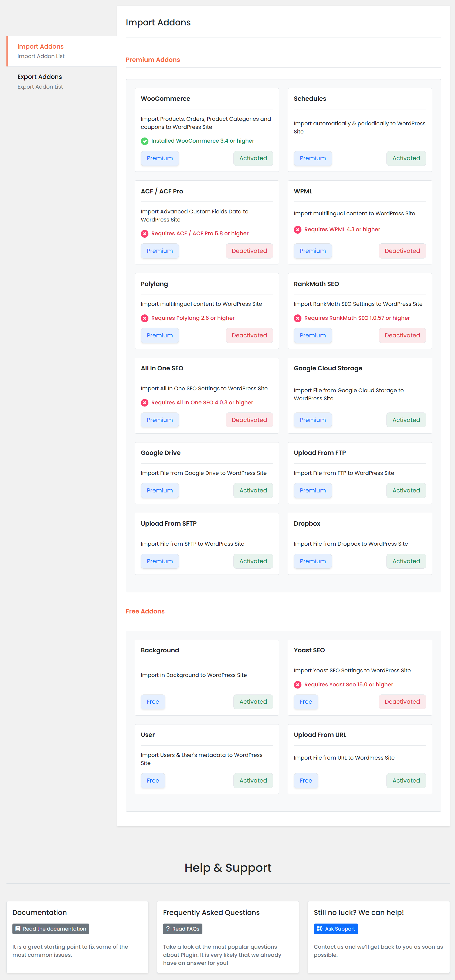This screenshot has height=980, width=455.
Task: Click the red error icon on ACF card
Action: coord(145,234)
